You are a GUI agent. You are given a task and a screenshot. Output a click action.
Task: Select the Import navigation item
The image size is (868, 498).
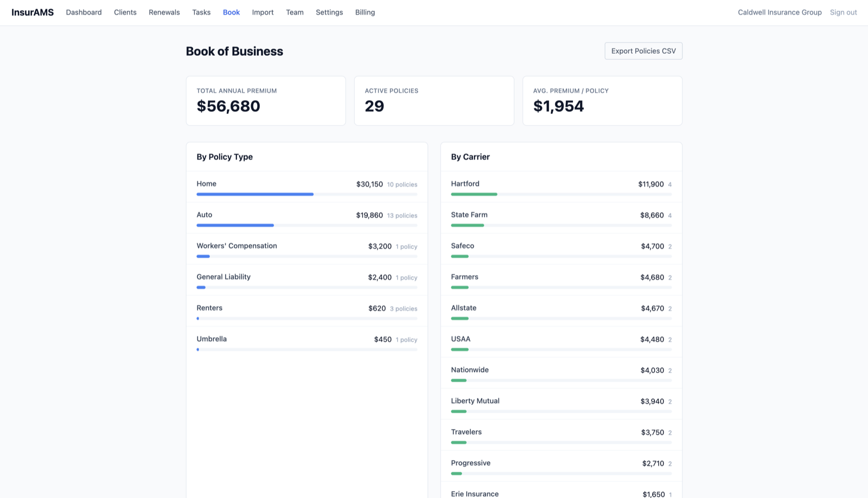click(263, 12)
